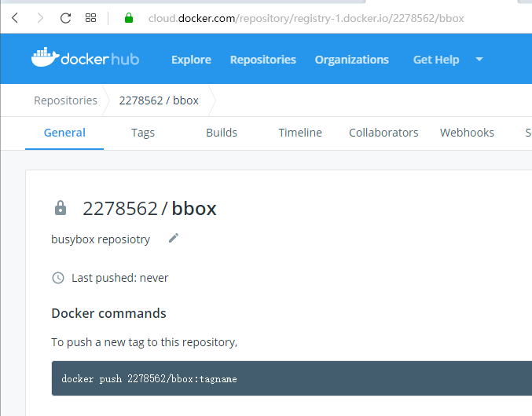Switch to the Timeline tab
The image size is (532, 416).
(300, 133)
